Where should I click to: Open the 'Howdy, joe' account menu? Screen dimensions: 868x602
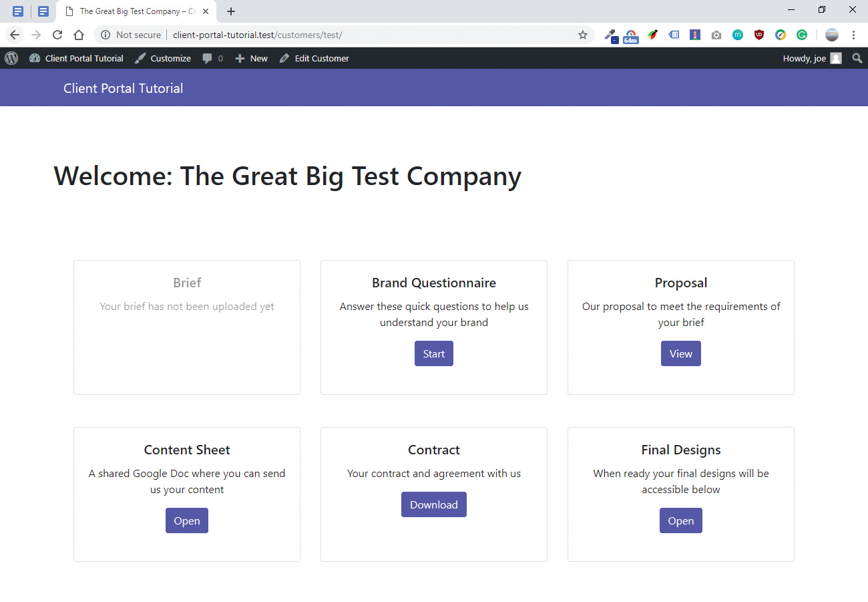(x=806, y=58)
